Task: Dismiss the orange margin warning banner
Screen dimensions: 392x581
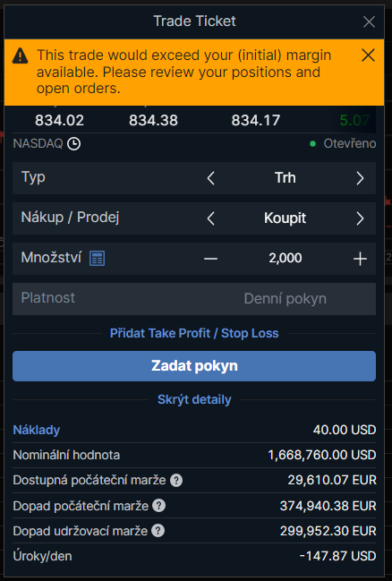Action: click(368, 56)
